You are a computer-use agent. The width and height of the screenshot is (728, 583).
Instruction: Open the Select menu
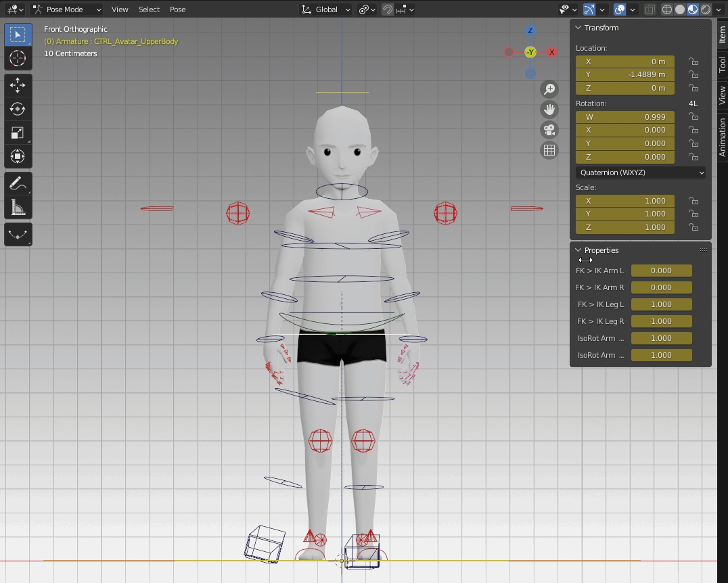(x=149, y=9)
